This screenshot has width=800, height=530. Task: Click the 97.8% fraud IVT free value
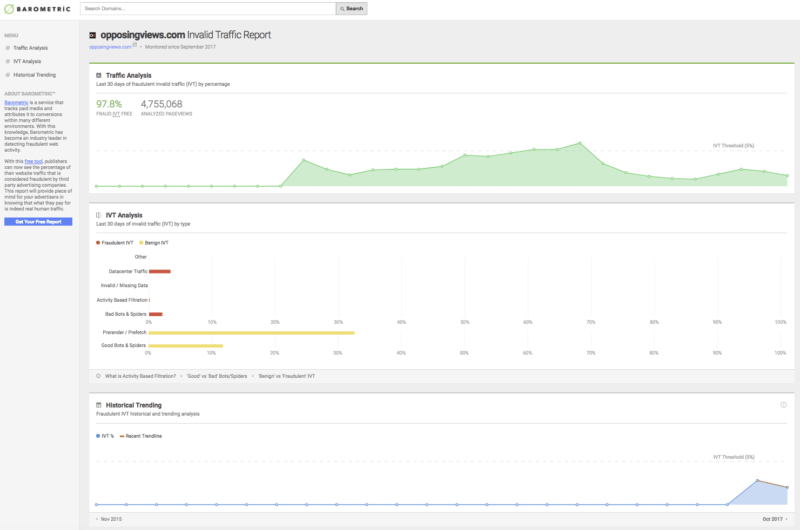point(109,104)
